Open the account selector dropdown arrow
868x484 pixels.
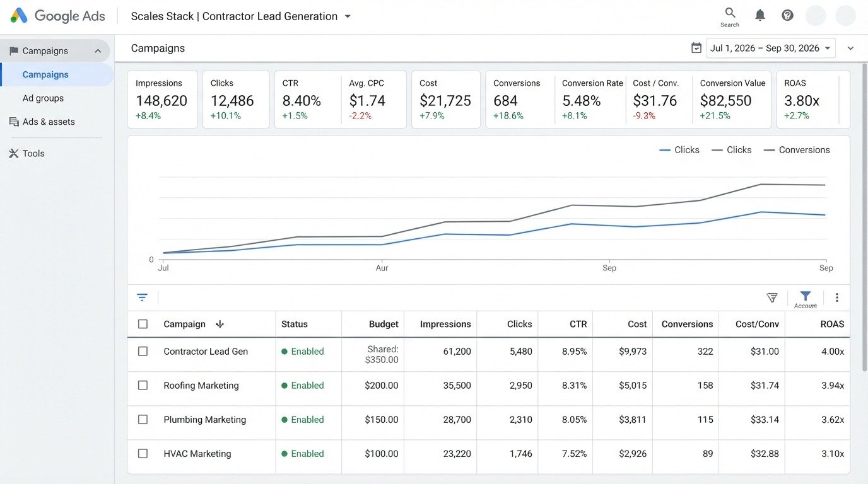[x=348, y=17]
